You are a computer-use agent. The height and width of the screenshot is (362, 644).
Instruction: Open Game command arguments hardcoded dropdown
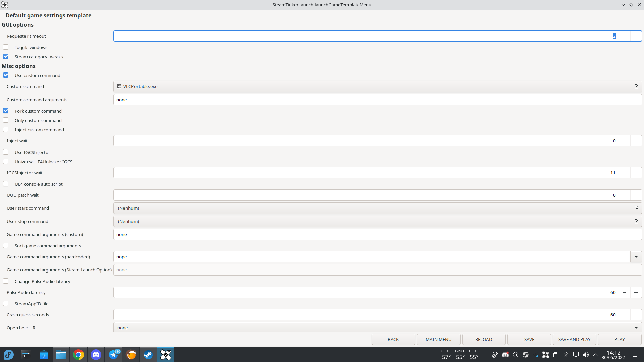click(x=636, y=257)
